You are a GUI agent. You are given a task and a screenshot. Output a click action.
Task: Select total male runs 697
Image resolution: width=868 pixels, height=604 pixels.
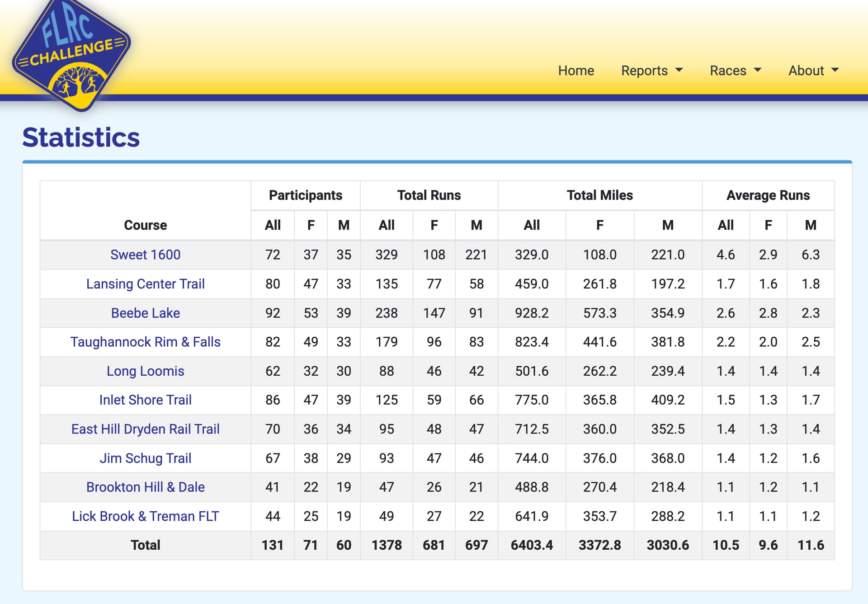coord(476,545)
